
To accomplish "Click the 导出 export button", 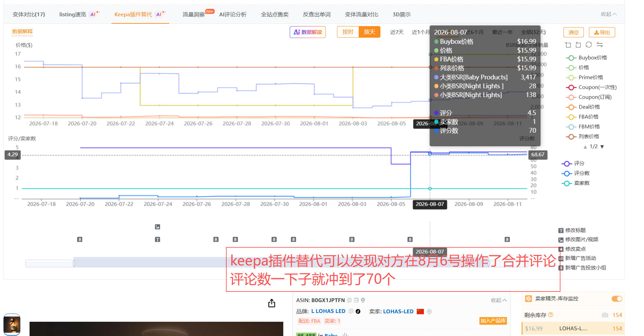I will click(602, 32).
